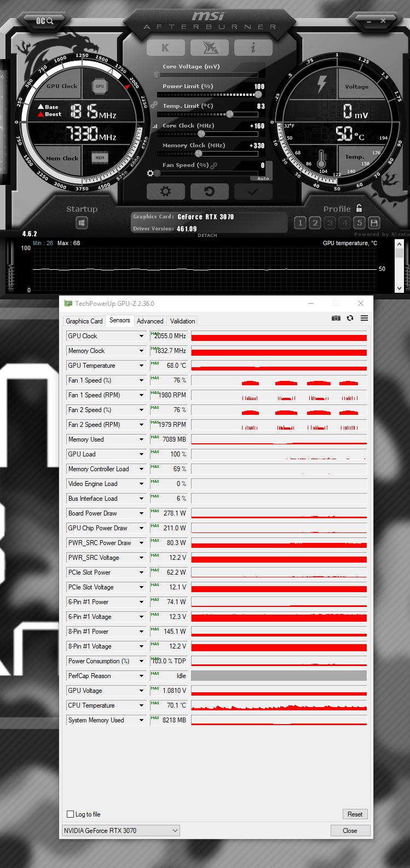Click the Fan 1 Speed (RPM) graph
The height and width of the screenshot is (868, 410).
(279, 395)
